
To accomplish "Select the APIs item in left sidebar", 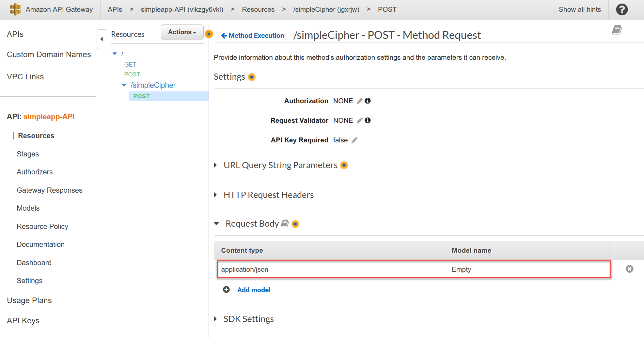I will (15, 34).
